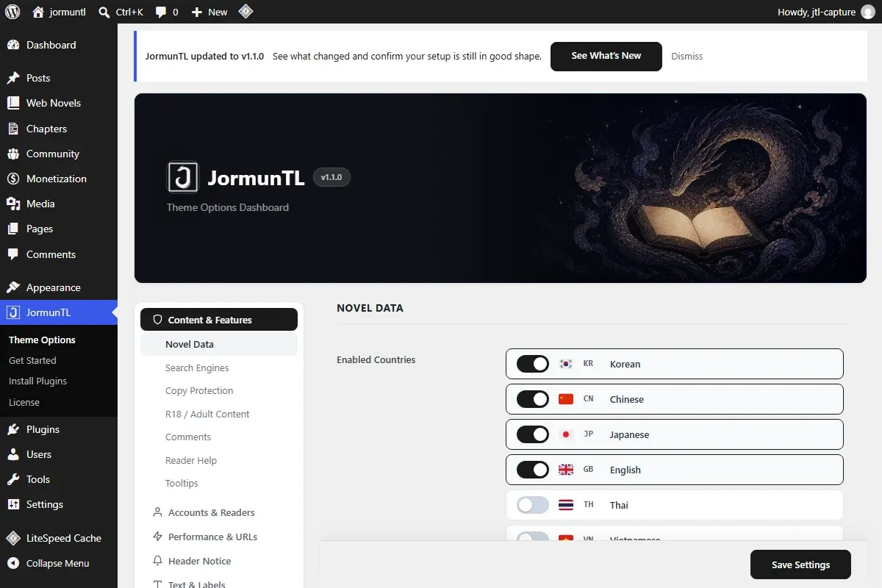Select the Novel Data tab
Screen dimensions: 882x588
[219, 344]
